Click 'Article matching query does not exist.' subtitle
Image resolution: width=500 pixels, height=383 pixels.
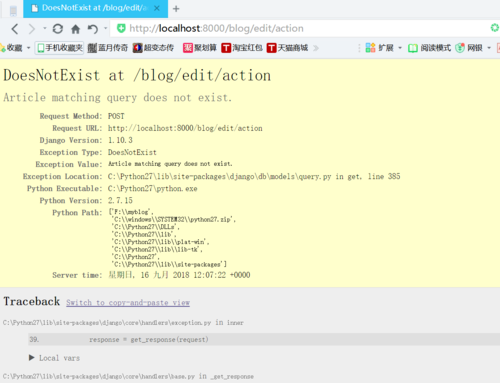tap(117, 98)
